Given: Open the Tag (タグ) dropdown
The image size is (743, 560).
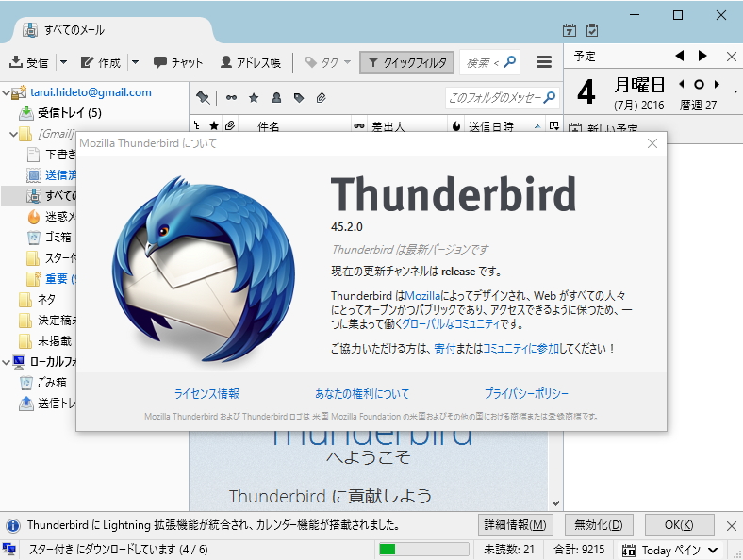Looking at the screenshot, I should (x=327, y=62).
